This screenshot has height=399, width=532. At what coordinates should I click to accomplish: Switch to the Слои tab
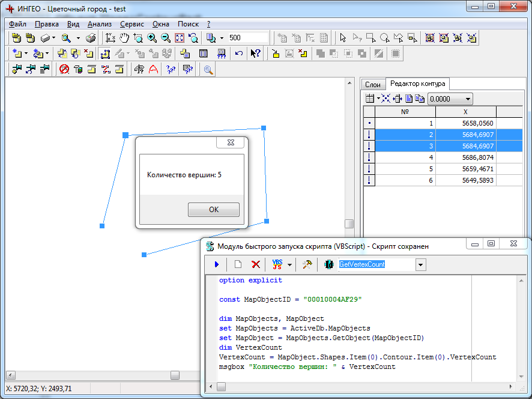point(373,85)
